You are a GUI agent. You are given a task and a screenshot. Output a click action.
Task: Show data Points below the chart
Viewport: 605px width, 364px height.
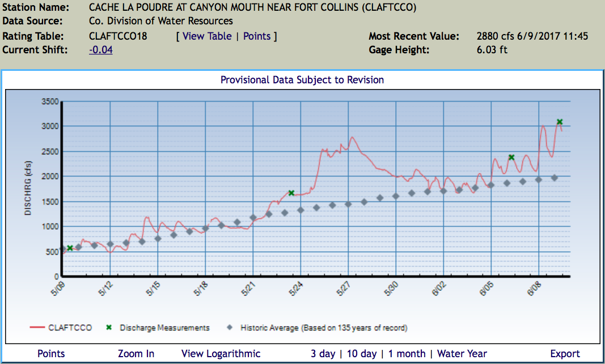51,354
